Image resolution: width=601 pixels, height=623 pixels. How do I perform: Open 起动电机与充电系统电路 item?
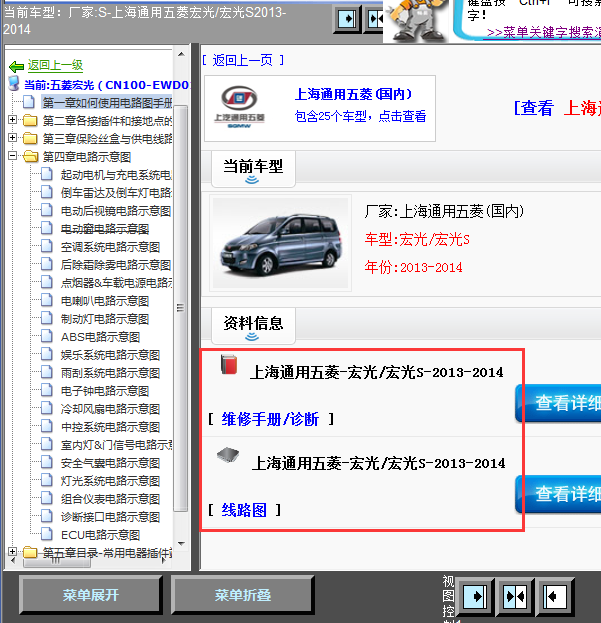[x=116, y=175]
